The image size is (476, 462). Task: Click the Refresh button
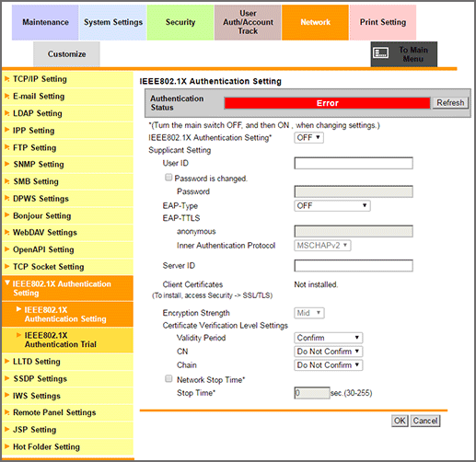[x=450, y=103]
